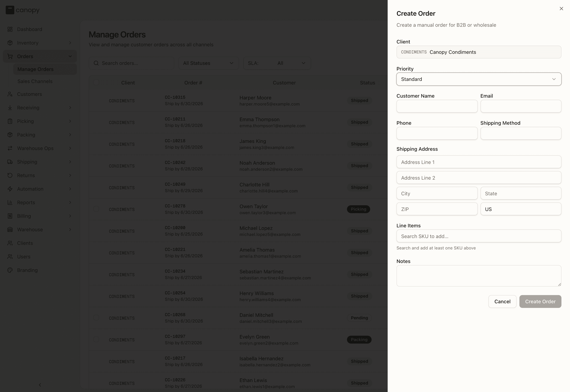Click the Phone input field

(437, 133)
